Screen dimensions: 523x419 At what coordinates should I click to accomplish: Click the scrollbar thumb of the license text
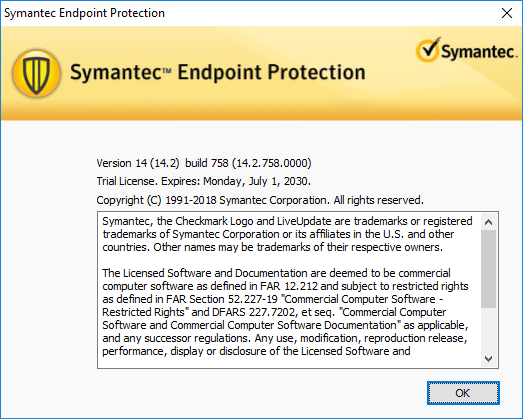pyautogui.click(x=488, y=269)
